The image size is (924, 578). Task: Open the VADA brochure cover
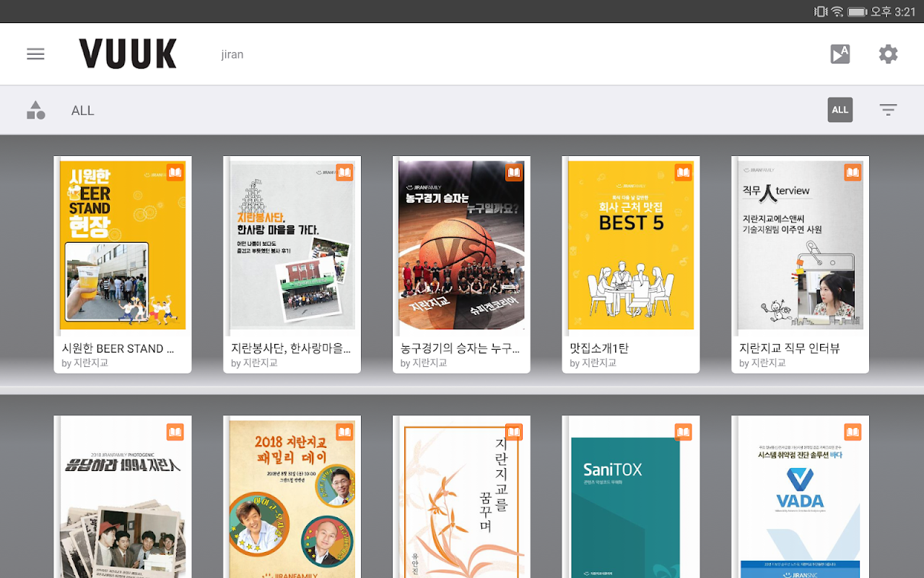click(801, 499)
